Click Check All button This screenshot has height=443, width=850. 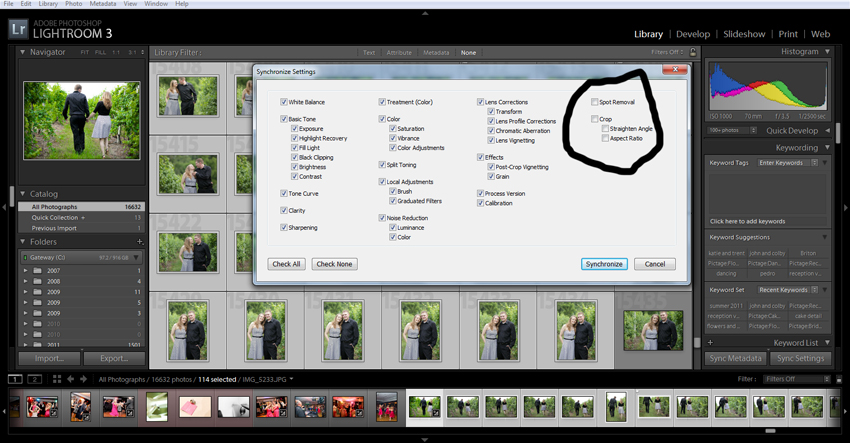click(x=286, y=264)
